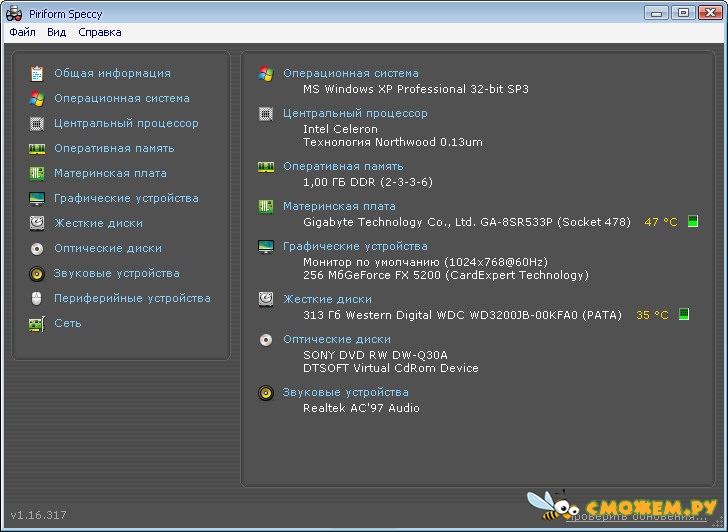Click the Оптические диски heading in the summary
728x532 pixels.
(337, 340)
